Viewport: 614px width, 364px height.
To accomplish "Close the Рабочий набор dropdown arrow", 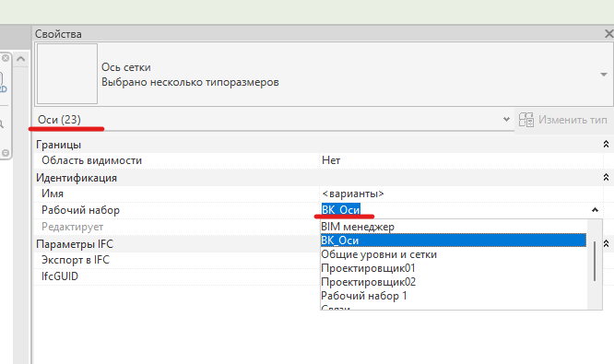I will point(595,210).
